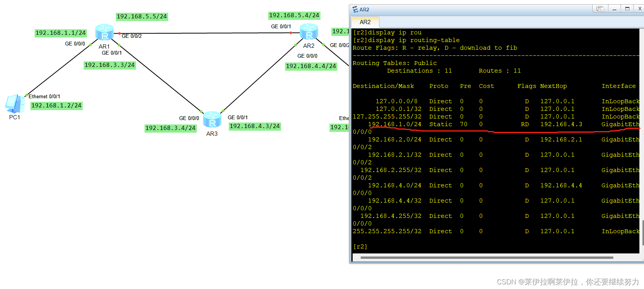Click the 192.168.4.3 next hop value
This screenshot has height=289, width=644.
(561, 124)
